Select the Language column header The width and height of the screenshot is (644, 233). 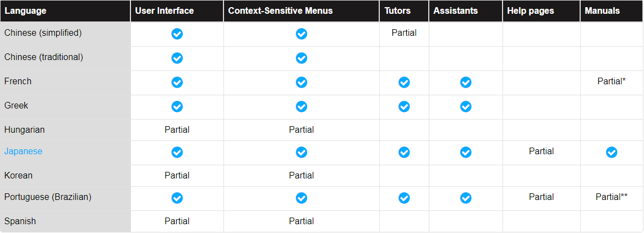coord(66,11)
